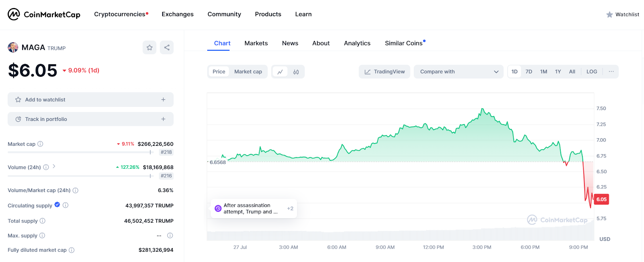Click the Volume (24h) rank progress bar
Viewport: 644px width, 262px height.
click(80, 176)
